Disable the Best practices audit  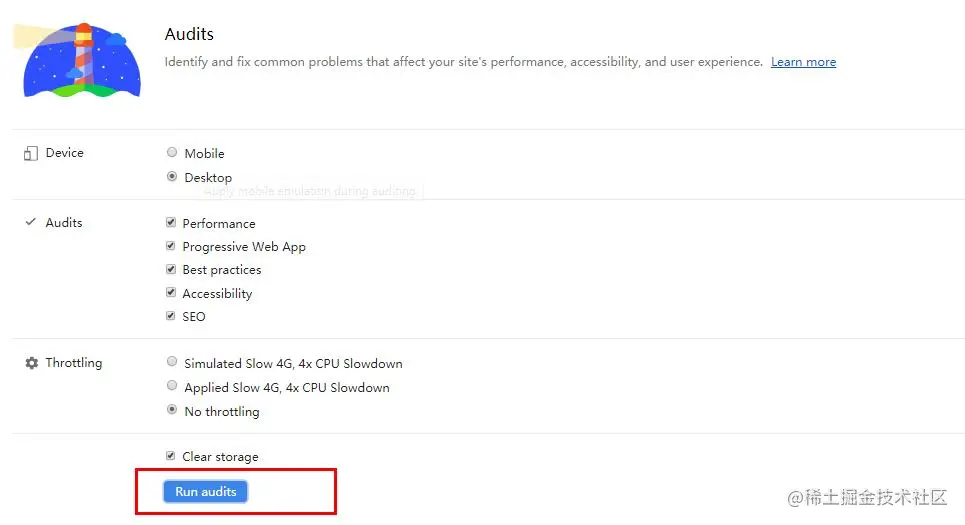click(171, 270)
